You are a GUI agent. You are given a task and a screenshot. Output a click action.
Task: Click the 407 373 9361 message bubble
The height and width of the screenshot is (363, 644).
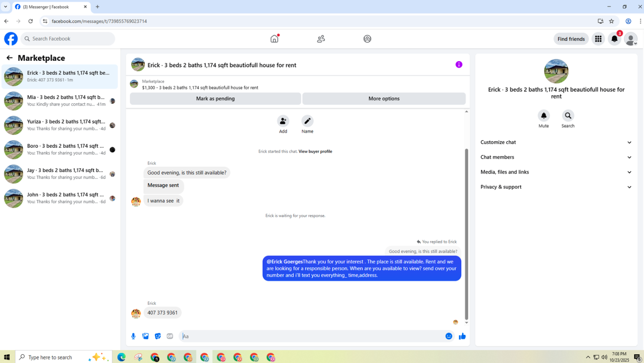click(162, 313)
